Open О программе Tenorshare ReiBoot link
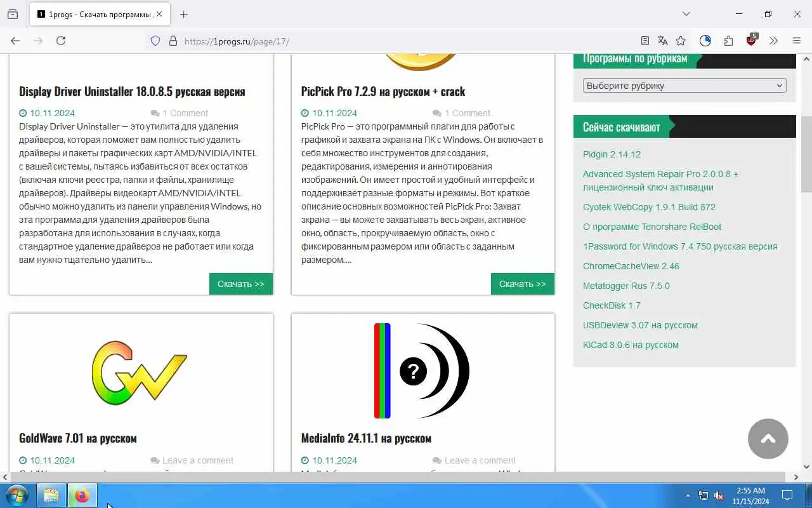The height and width of the screenshot is (508, 812). coord(652,227)
